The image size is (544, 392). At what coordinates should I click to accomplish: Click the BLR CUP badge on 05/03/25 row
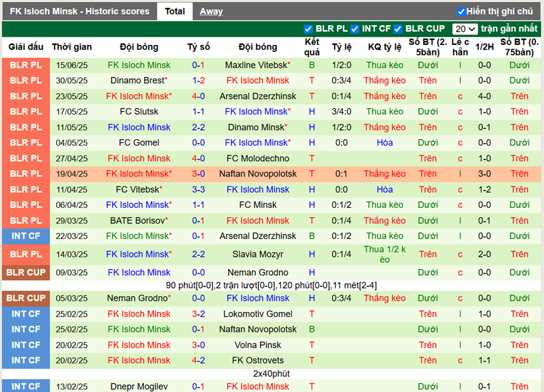[26, 298]
